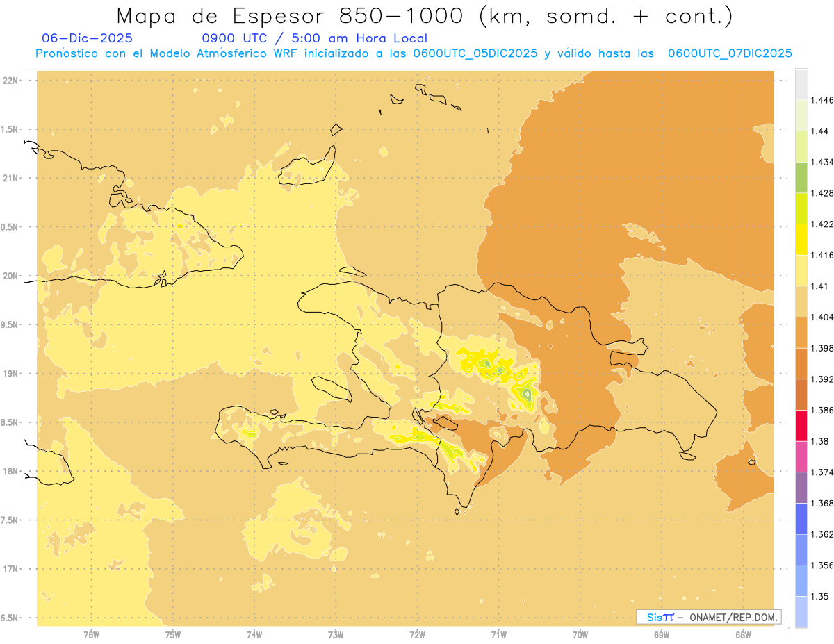Click the orange color bar segment between 1.398 and 1.404
This screenshot has width=834, height=644.
(801, 332)
